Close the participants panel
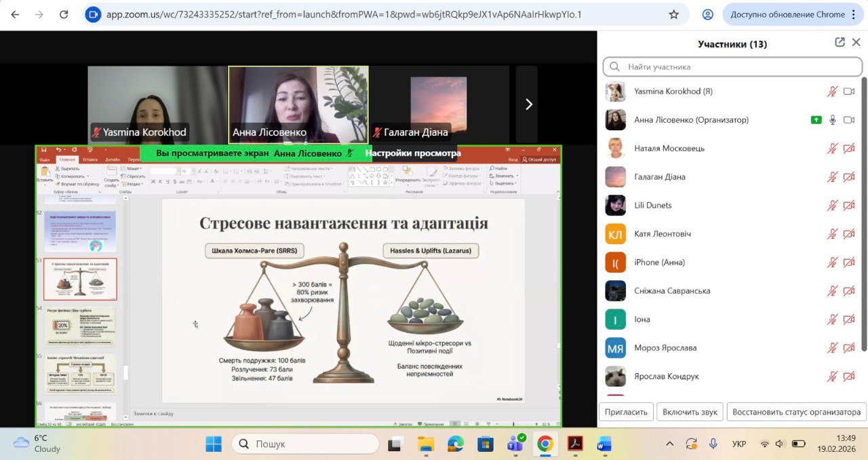 click(x=856, y=43)
